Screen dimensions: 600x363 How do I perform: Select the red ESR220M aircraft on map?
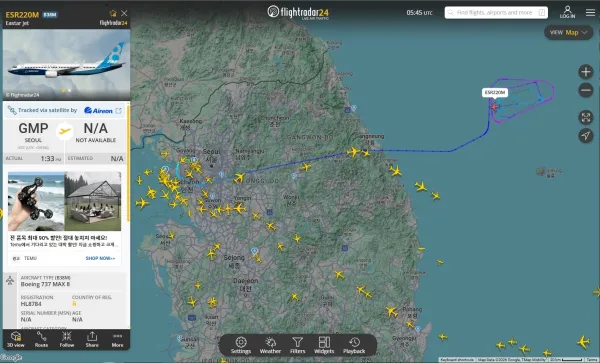click(x=495, y=107)
